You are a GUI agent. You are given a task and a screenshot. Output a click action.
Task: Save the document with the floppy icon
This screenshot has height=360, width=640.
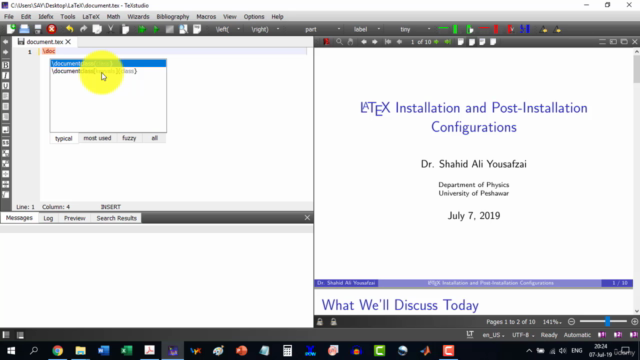coord(38,29)
